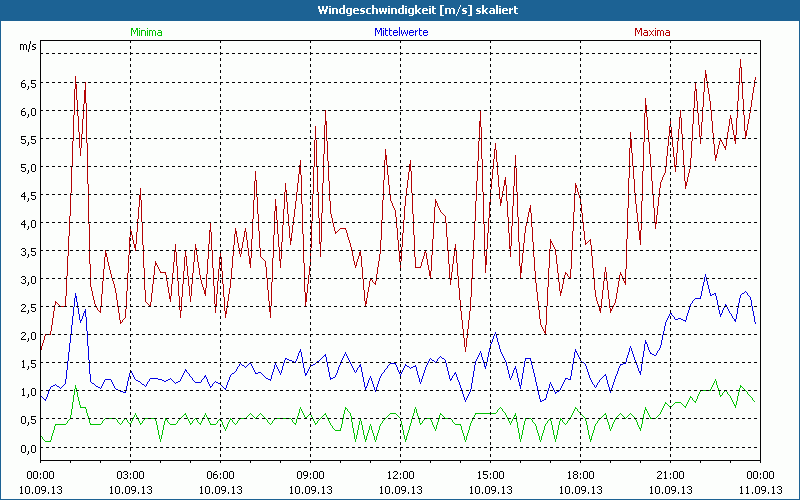Select the red Maxima legend label
The height and width of the screenshot is (500, 800).
653,32
